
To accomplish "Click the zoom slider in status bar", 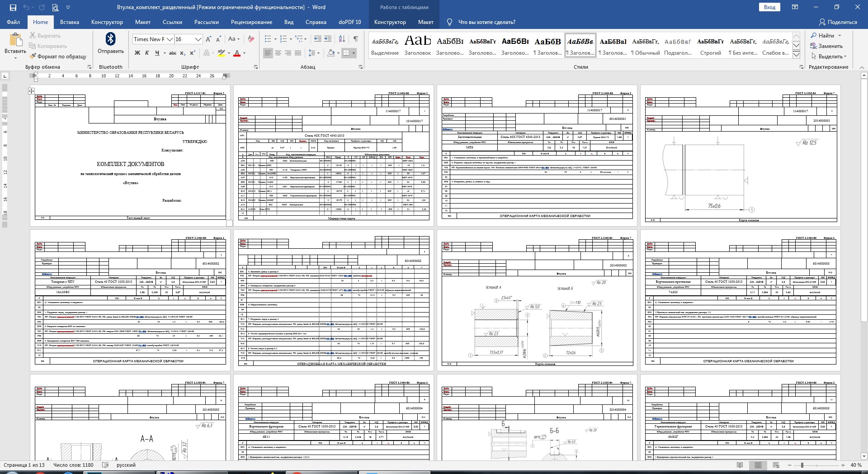I will 802,465.
